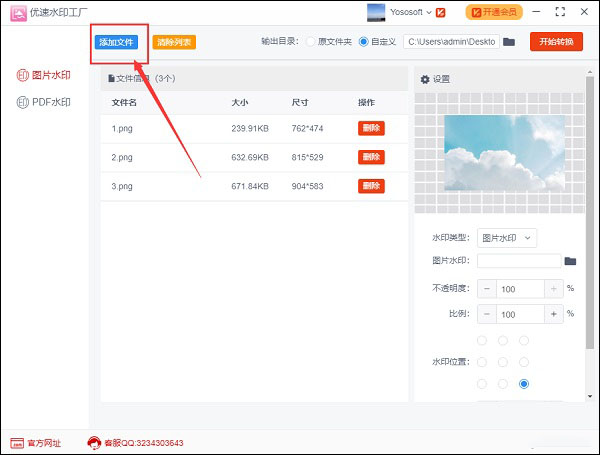Click the 大小 column header
Screen dimensions: 600x455
point(240,103)
